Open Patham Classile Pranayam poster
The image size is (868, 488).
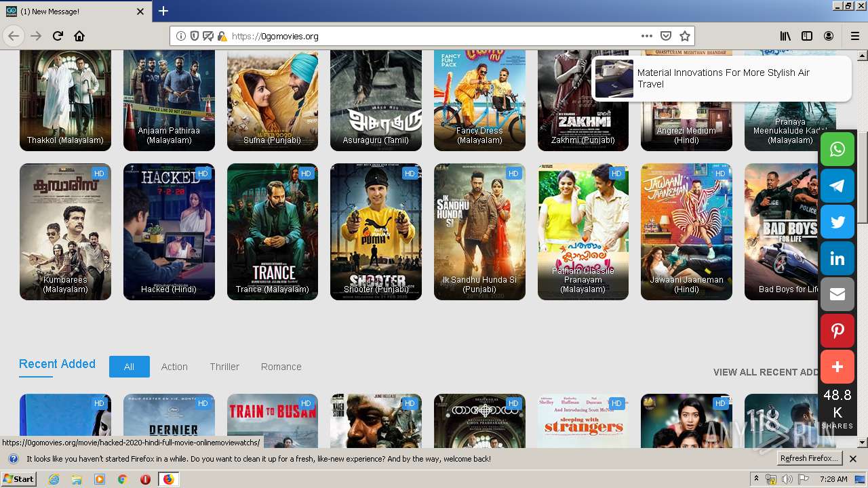pos(583,232)
